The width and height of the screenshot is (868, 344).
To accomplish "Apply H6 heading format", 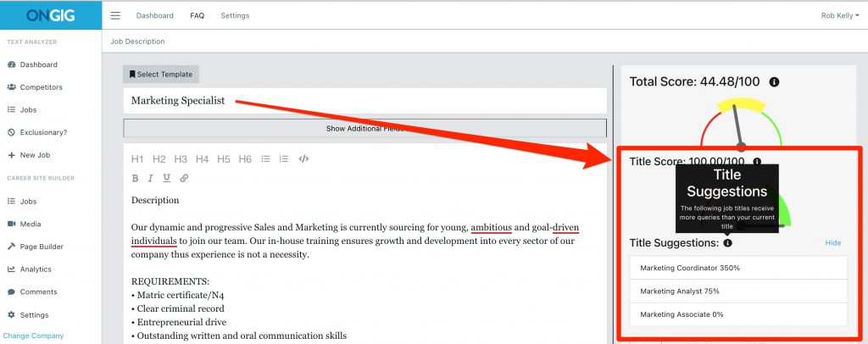I will (x=245, y=159).
